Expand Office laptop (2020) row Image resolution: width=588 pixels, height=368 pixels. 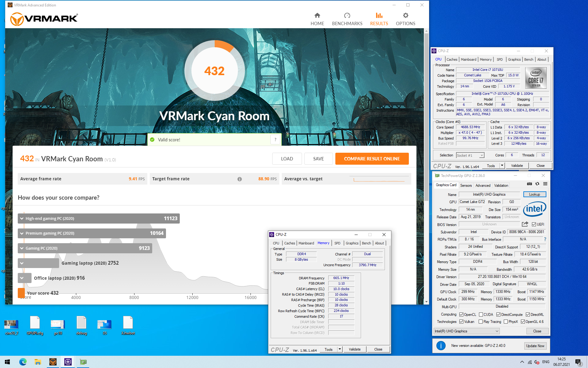tap(22, 278)
